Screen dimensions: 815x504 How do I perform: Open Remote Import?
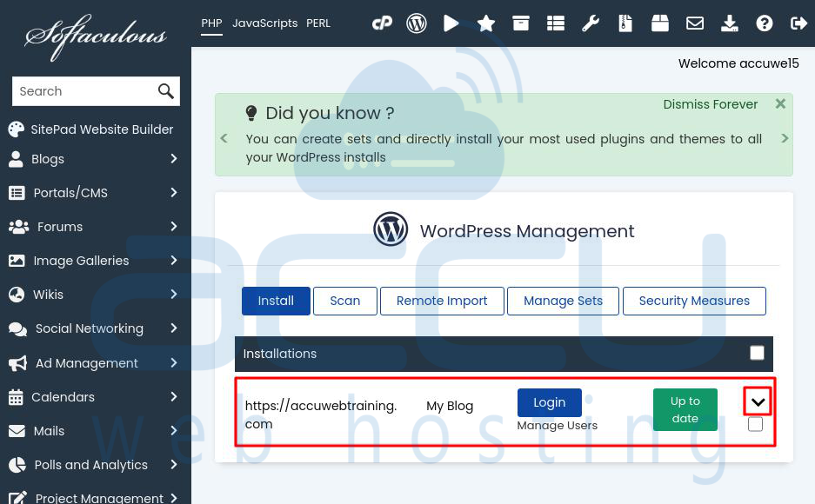(442, 301)
